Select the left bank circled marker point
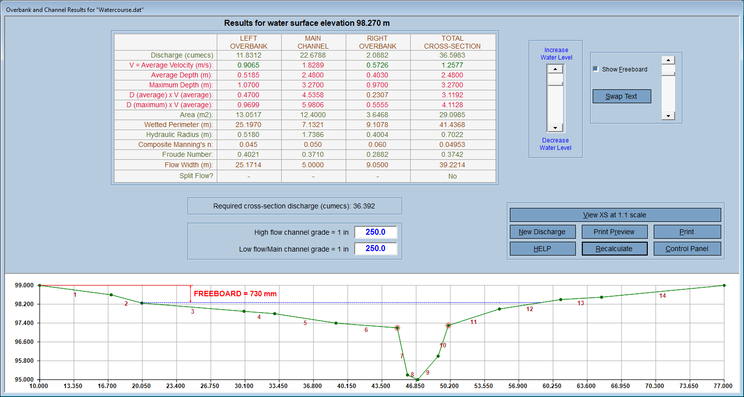 397,328
